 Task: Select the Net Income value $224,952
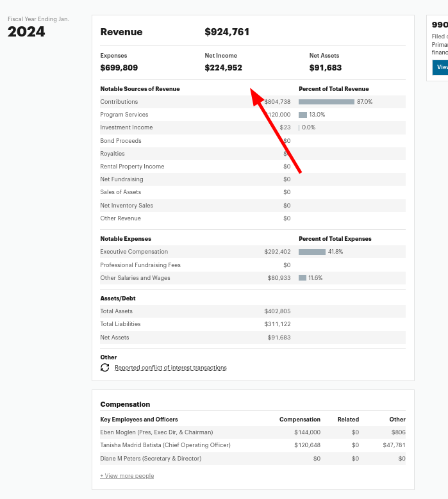pyautogui.click(x=224, y=68)
